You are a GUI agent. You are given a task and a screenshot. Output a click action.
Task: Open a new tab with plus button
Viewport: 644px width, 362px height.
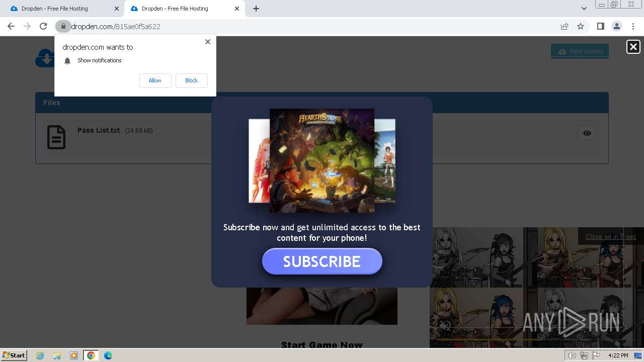[x=256, y=9]
